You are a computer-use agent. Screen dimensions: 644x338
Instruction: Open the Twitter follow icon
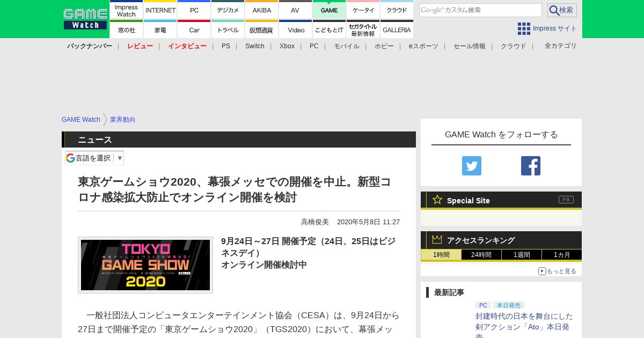pyautogui.click(x=472, y=166)
